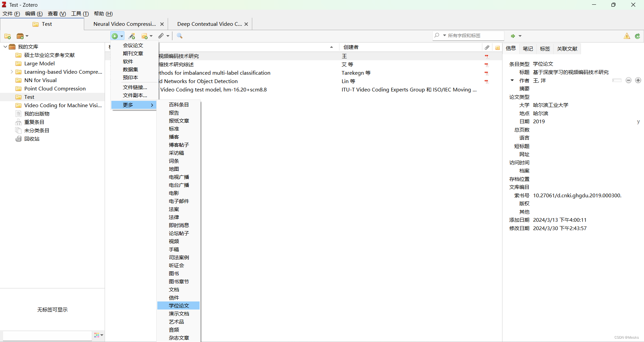Click the new note icon
The height and width of the screenshot is (342, 644).
coord(145,36)
